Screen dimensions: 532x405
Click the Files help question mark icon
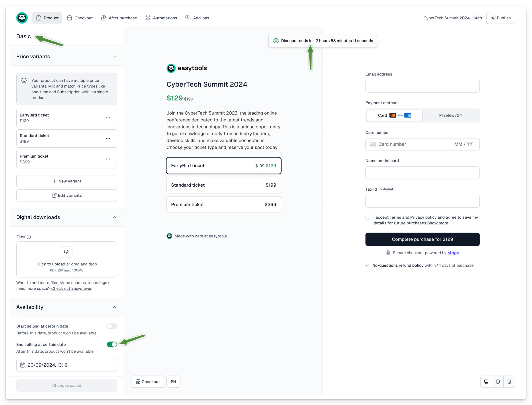coord(29,237)
